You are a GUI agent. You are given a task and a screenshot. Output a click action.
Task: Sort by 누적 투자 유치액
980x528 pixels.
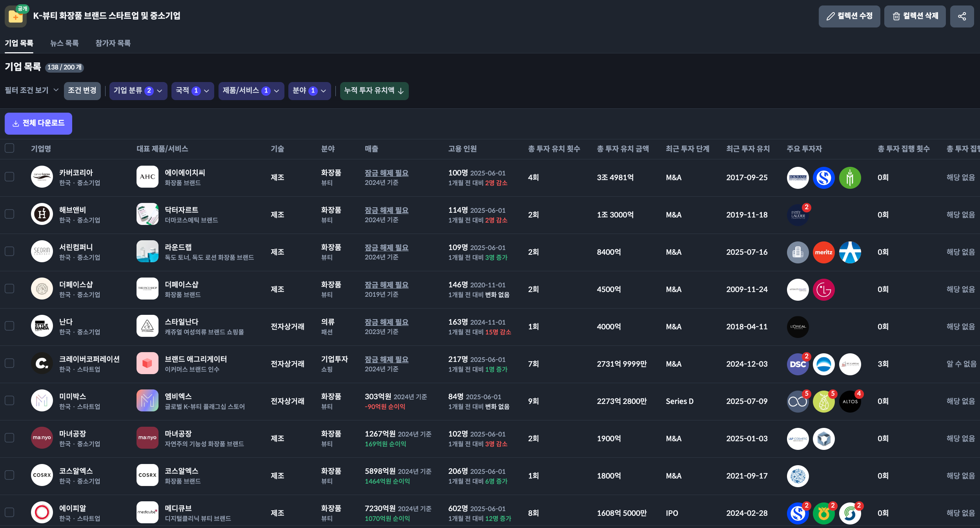click(x=374, y=91)
